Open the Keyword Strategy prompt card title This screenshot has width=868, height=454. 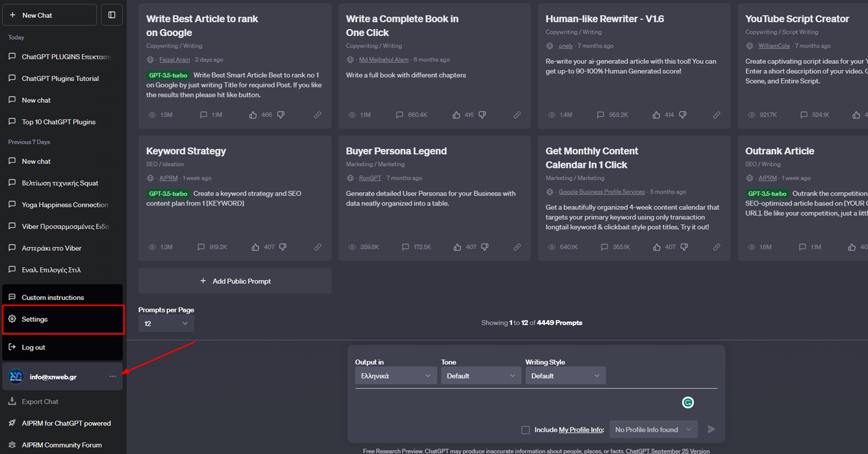coord(186,151)
